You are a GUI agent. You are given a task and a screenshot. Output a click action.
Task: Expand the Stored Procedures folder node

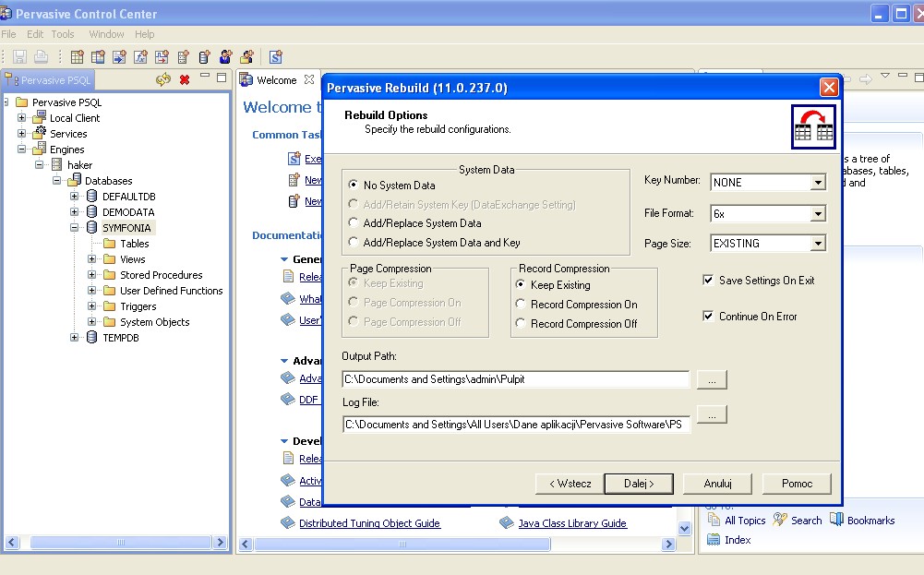92,274
